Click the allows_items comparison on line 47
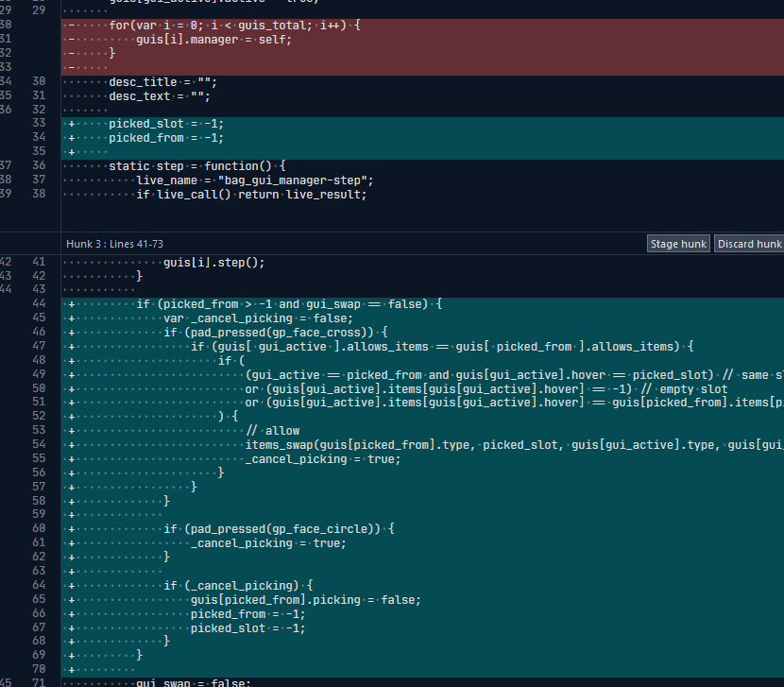This screenshot has height=687, width=784. pyautogui.click(x=442, y=346)
